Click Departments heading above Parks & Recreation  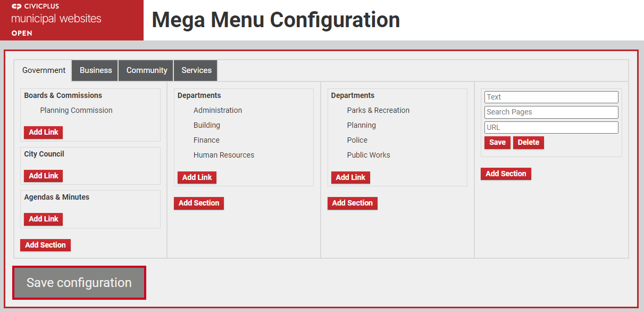(353, 95)
